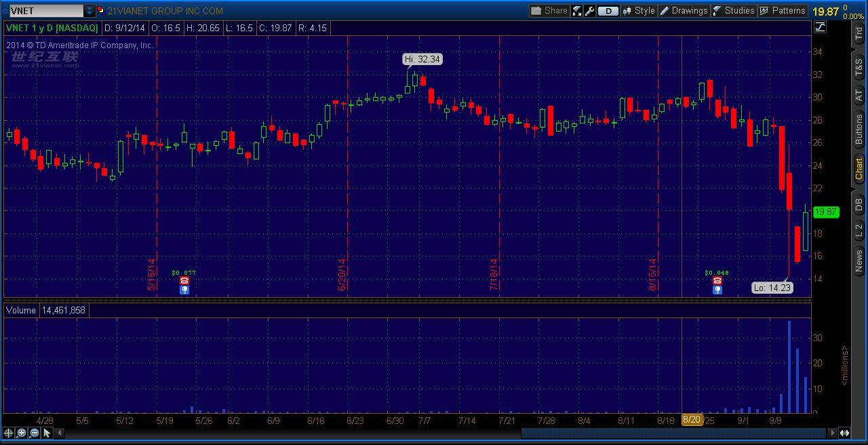The image size is (868, 445).
Task: Click the quick study flask icon beside Share
Action: tap(577, 11)
